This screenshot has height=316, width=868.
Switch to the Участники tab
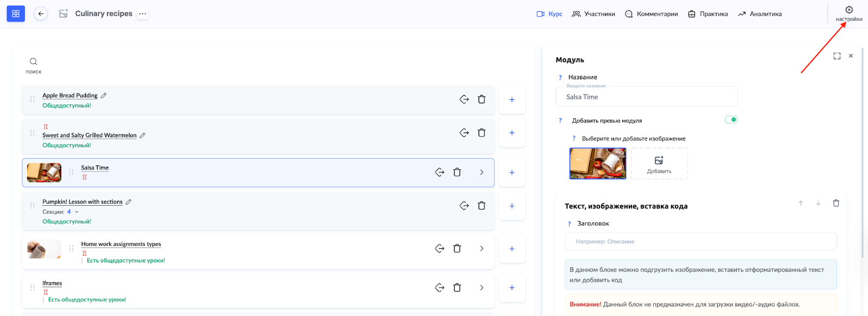point(593,14)
